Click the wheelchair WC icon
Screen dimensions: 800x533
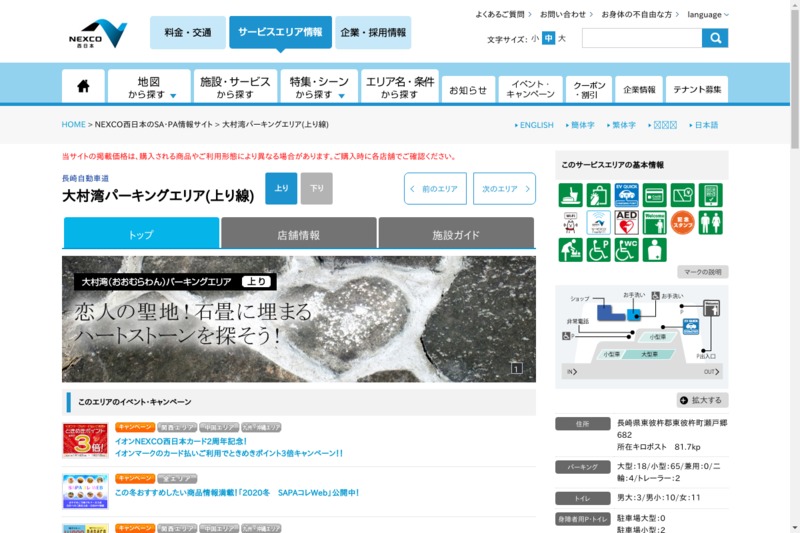(x=627, y=250)
